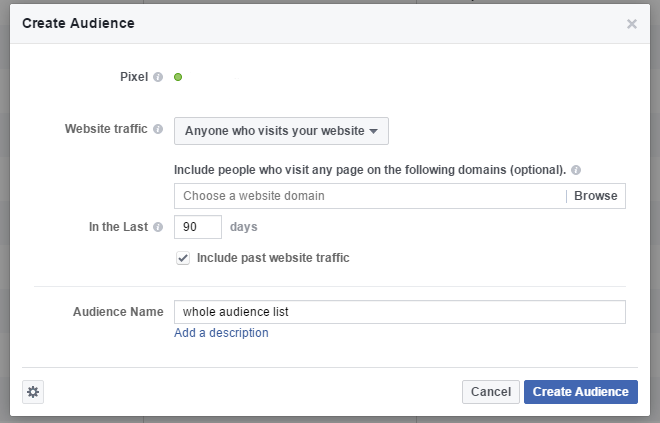
Task: Click the info icon after domains (optional) text
Action: (576, 170)
